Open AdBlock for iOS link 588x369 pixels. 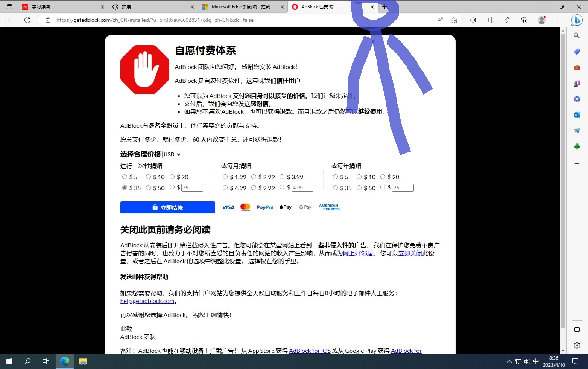coord(310,351)
